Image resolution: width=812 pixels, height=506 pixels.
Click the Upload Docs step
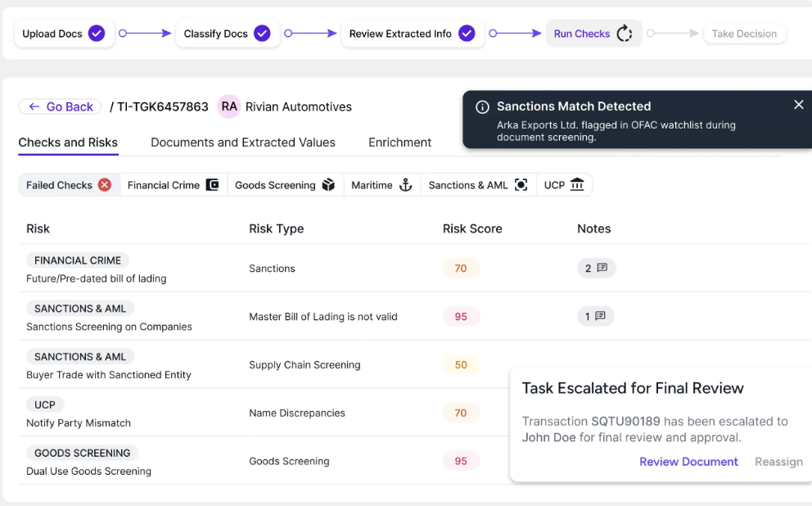coord(63,34)
